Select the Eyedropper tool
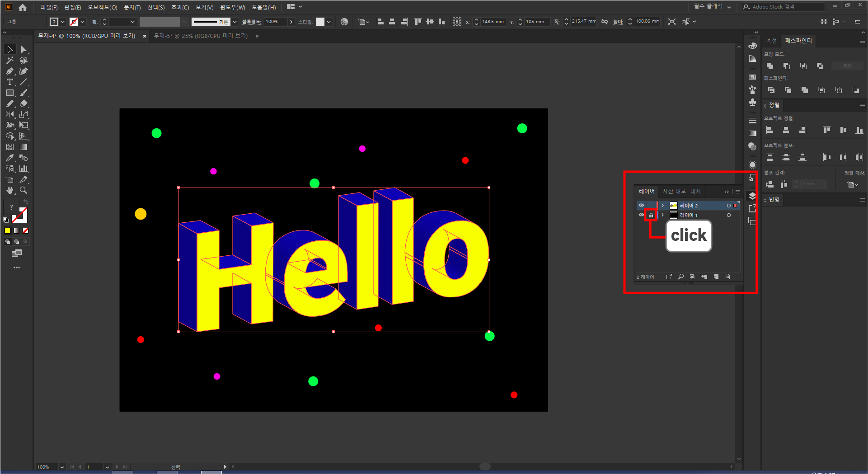Image resolution: width=868 pixels, height=474 pixels. (x=10, y=158)
